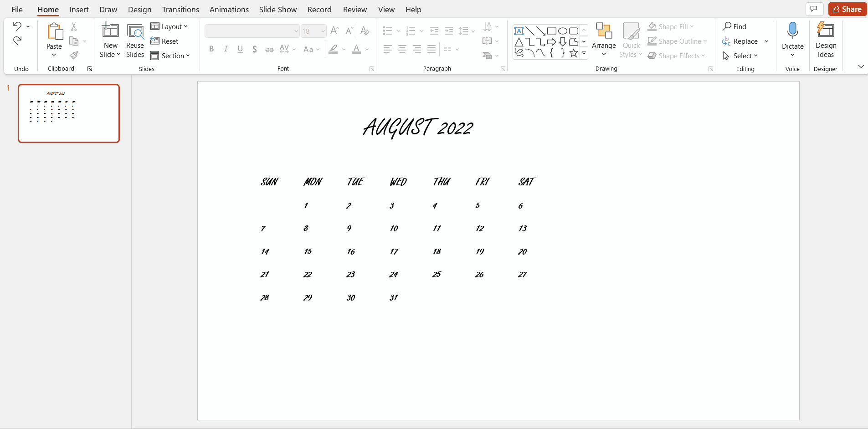Click the Find button
The width and height of the screenshot is (868, 429).
pos(734,27)
